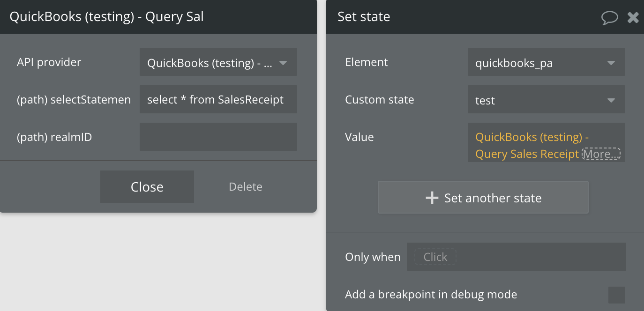This screenshot has height=311, width=644.
Task: Click the More... box after Value expression
Action: [x=601, y=154]
